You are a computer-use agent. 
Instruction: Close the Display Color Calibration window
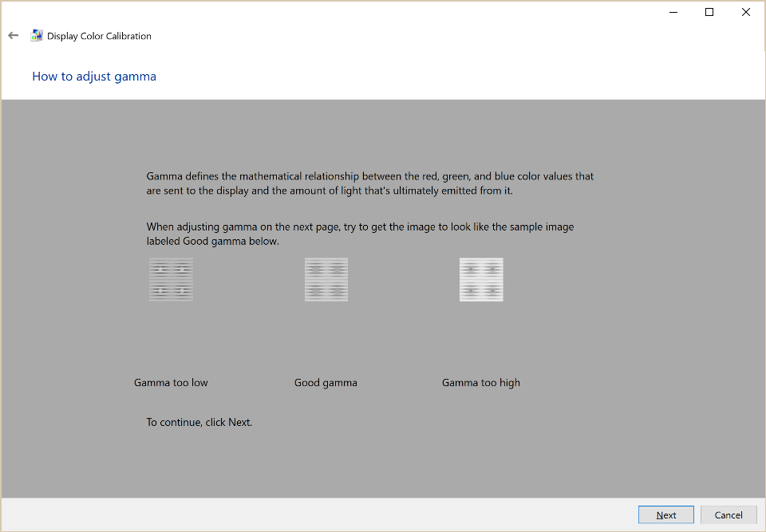pyautogui.click(x=745, y=12)
